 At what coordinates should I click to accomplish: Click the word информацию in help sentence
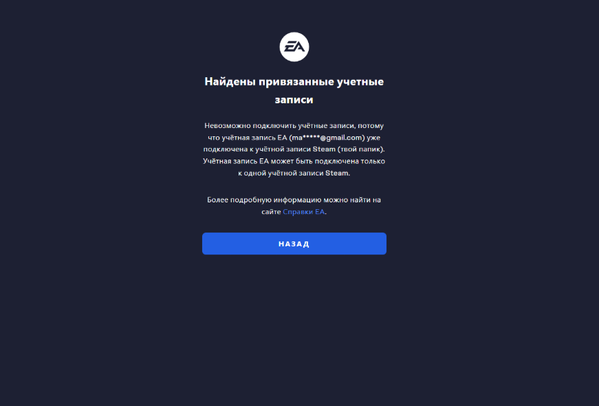click(298, 200)
